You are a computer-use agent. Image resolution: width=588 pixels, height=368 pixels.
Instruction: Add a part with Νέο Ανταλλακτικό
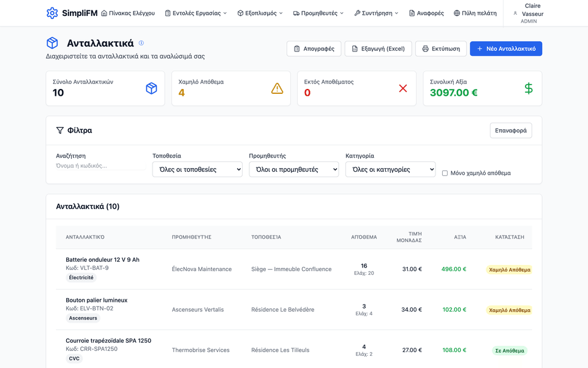point(506,48)
